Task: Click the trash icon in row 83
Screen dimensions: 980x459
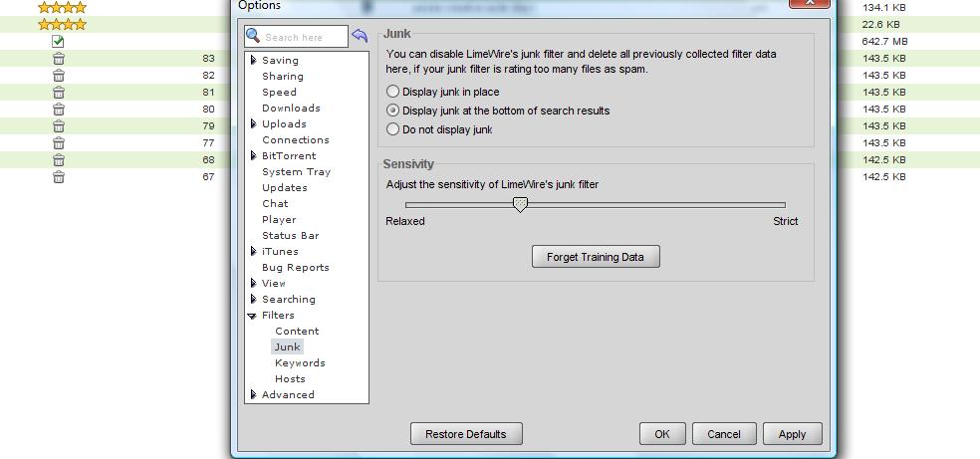Action: point(59,59)
